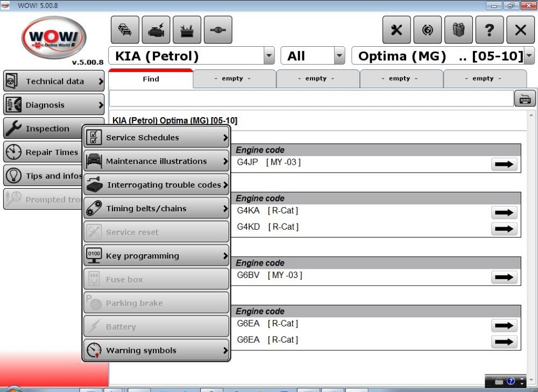Click the vehicle selection cars icon
Image resolution: width=538 pixels, height=392 pixels.
tap(125, 30)
